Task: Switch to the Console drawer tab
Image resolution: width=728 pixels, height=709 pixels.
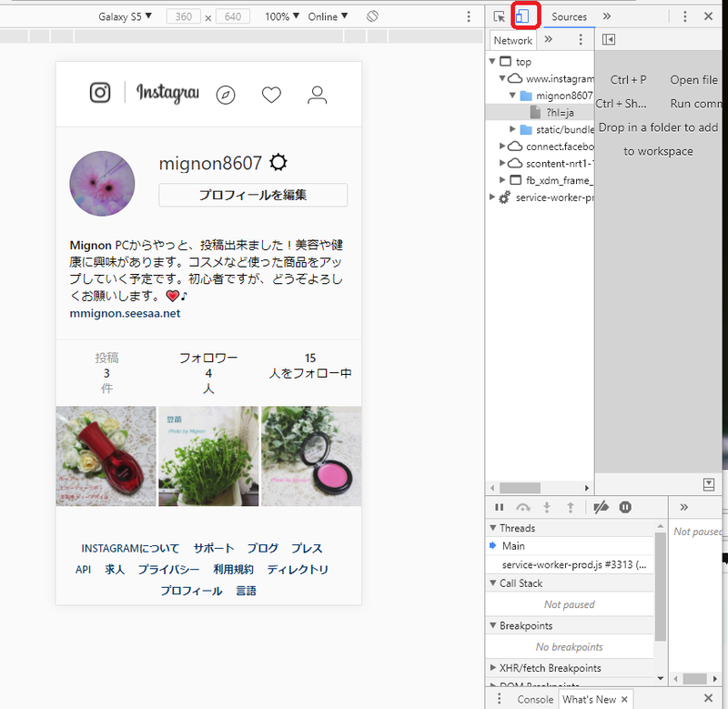Action: click(535, 699)
